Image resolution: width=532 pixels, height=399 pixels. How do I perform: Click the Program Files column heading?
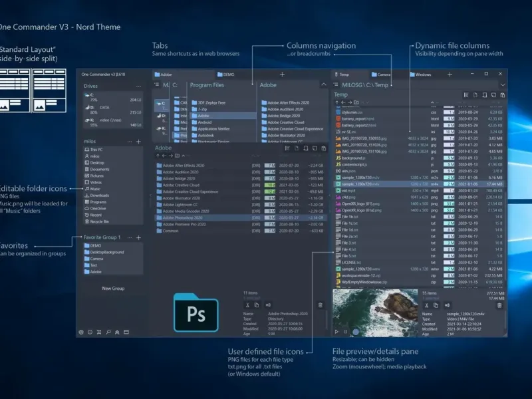[207, 85]
